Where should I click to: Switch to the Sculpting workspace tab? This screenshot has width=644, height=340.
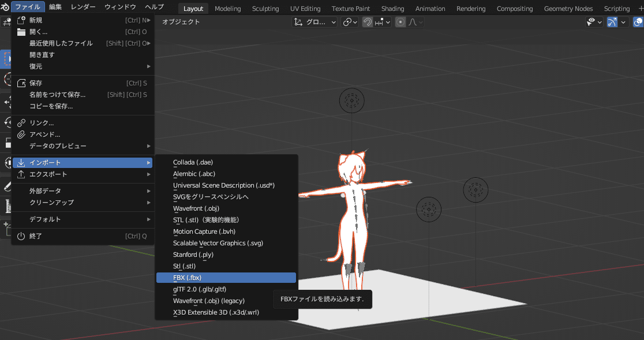click(265, 9)
